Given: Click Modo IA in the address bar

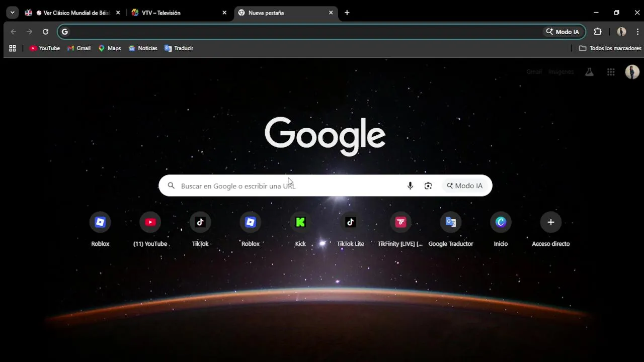Looking at the screenshot, I should tap(562, 32).
